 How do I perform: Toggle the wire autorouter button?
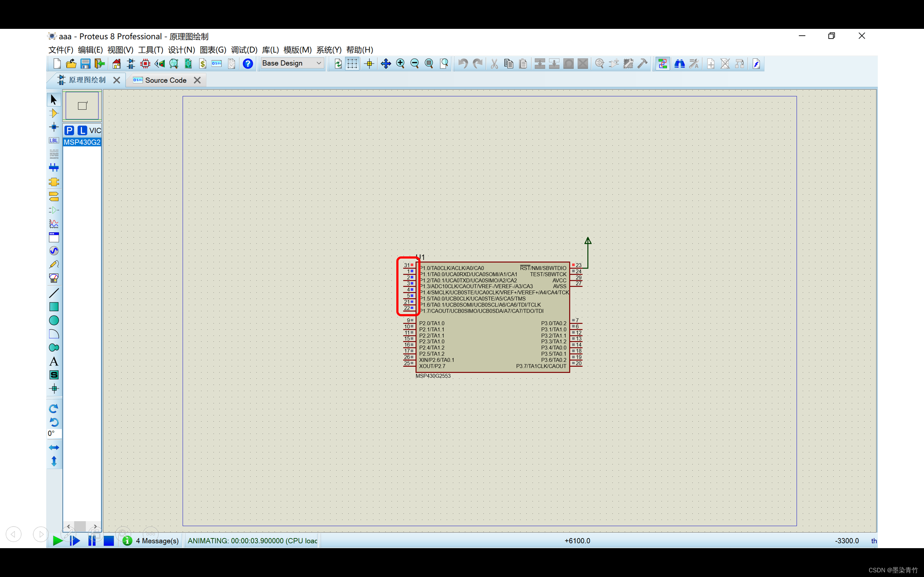click(x=662, y=64)
